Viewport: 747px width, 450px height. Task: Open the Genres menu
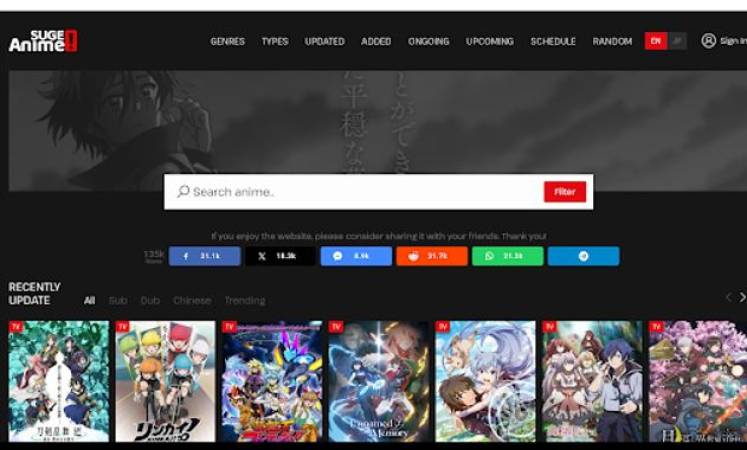coord(227,41)
